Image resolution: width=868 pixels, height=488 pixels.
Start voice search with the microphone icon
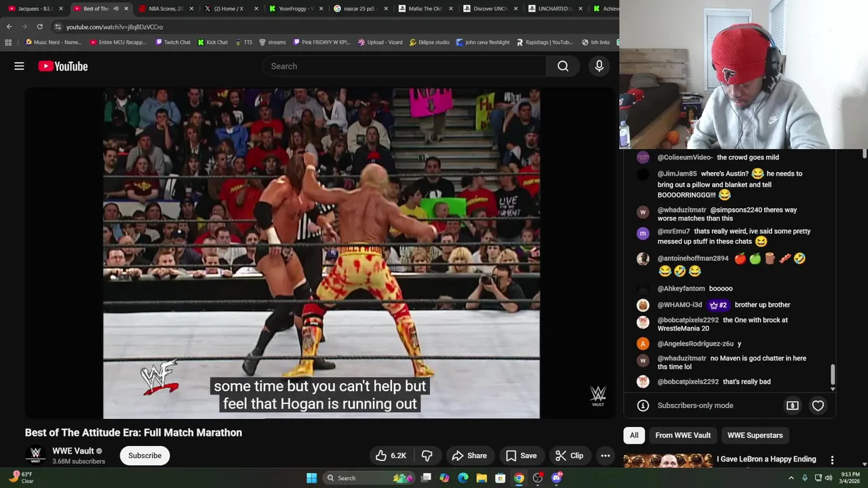pos(599,66)
